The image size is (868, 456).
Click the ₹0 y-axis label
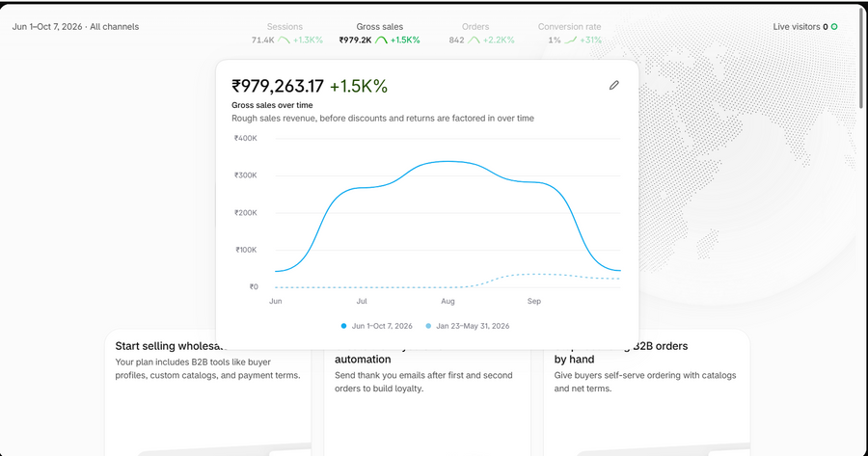254,286
